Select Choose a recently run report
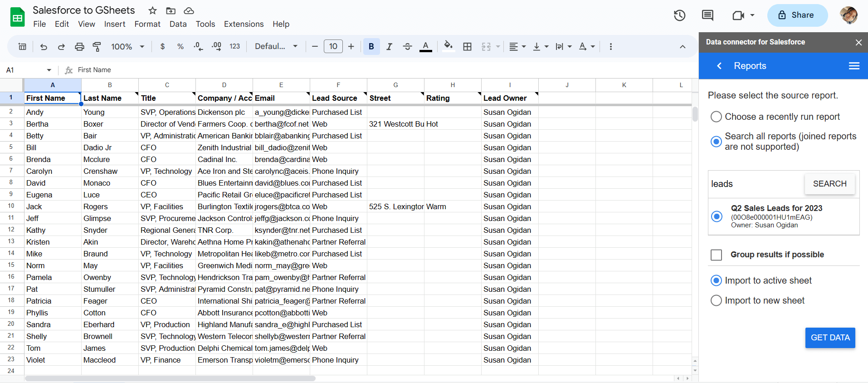This screenshot has height=383, width=868. (x=716, y=117)
